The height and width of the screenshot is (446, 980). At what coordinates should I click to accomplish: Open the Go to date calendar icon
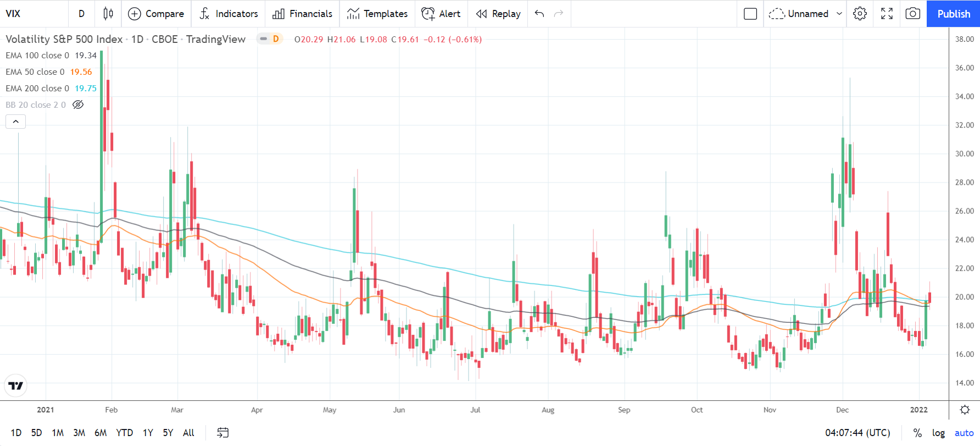[222, 433]
